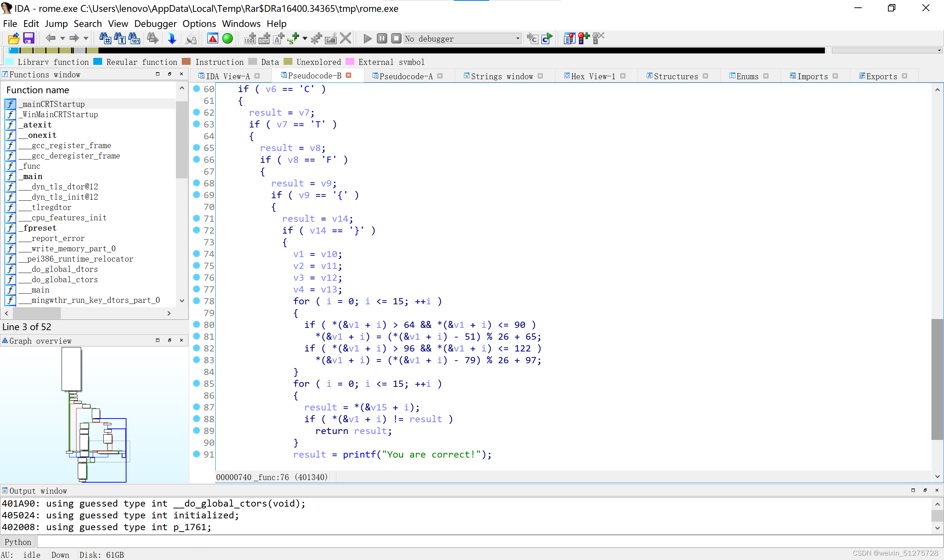Terminate process with the stop icon

(x=396, y=38)
